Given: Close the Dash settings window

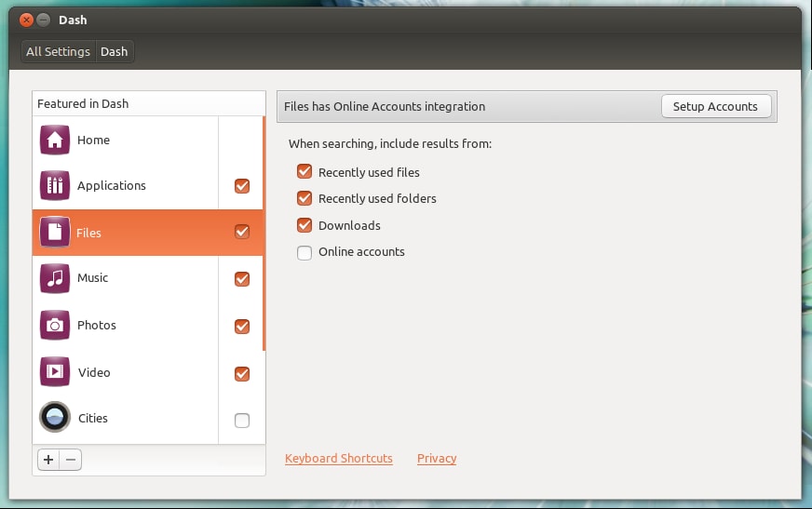Looking at the screenshot, I should click(26, 20).
